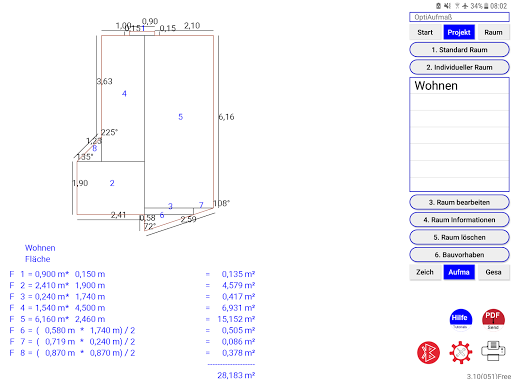The image size is (512, 384).
Task: Select area label 4 in floor plan
Action: click(x=124, y=94)
